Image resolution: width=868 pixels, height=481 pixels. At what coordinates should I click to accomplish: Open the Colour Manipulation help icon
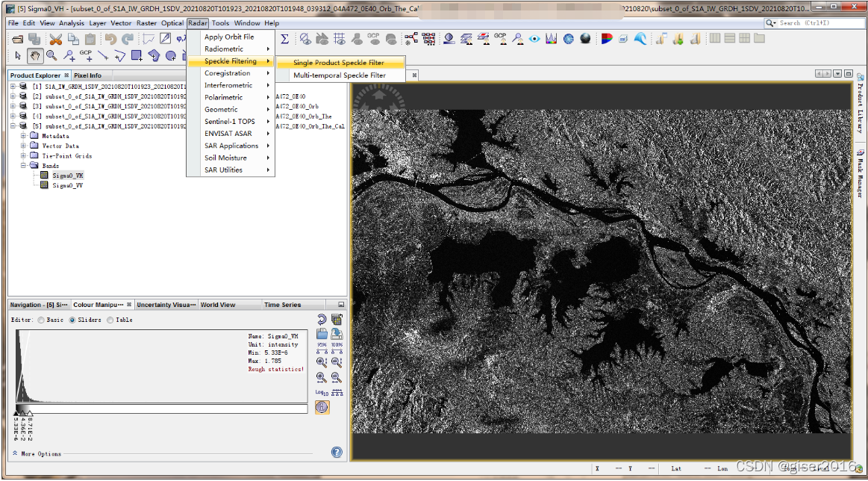coord(337,453)
